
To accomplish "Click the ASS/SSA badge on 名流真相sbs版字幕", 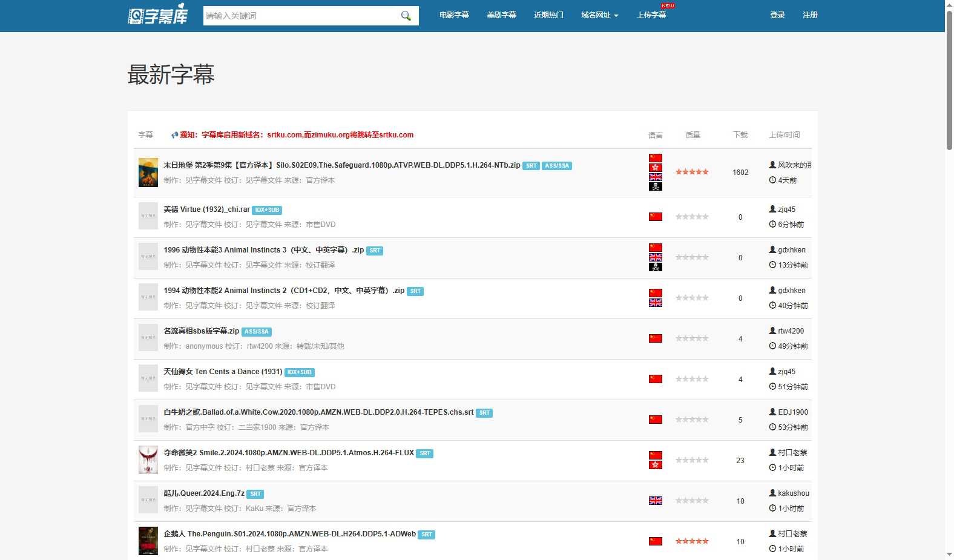I will (x=257, y=332).
